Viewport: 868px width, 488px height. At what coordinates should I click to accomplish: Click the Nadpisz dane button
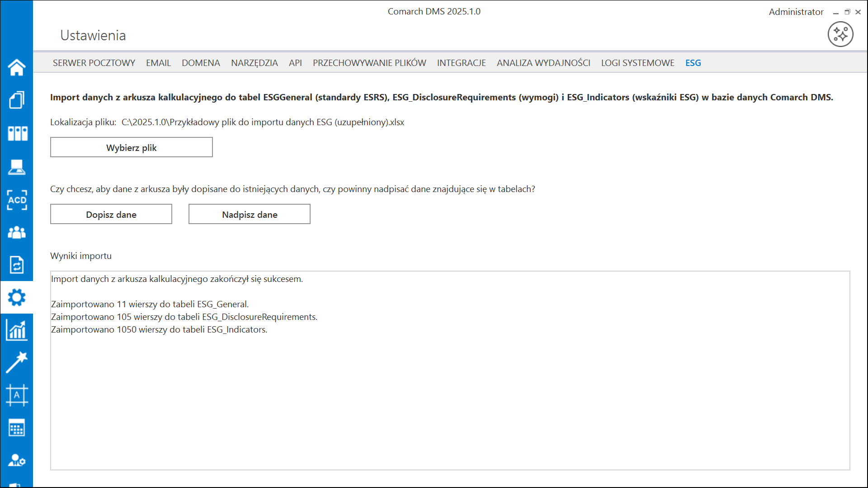click(250, 214)
